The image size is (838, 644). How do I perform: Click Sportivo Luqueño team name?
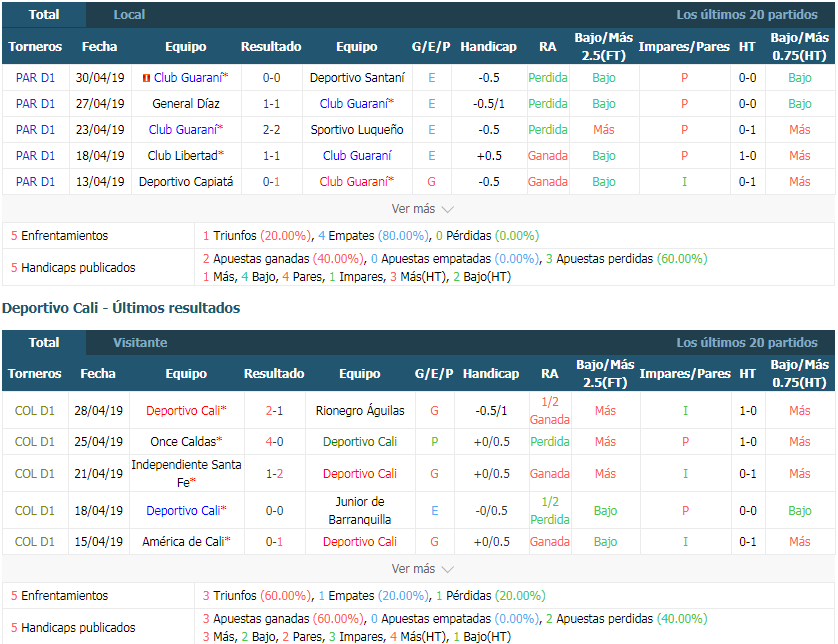(x=357, y=130)
